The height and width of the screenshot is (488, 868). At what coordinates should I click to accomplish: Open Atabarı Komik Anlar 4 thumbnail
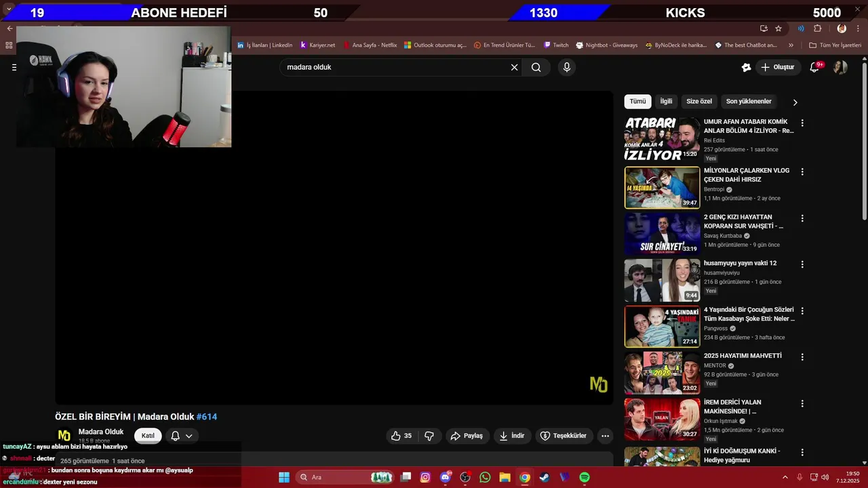click(662, 139)
